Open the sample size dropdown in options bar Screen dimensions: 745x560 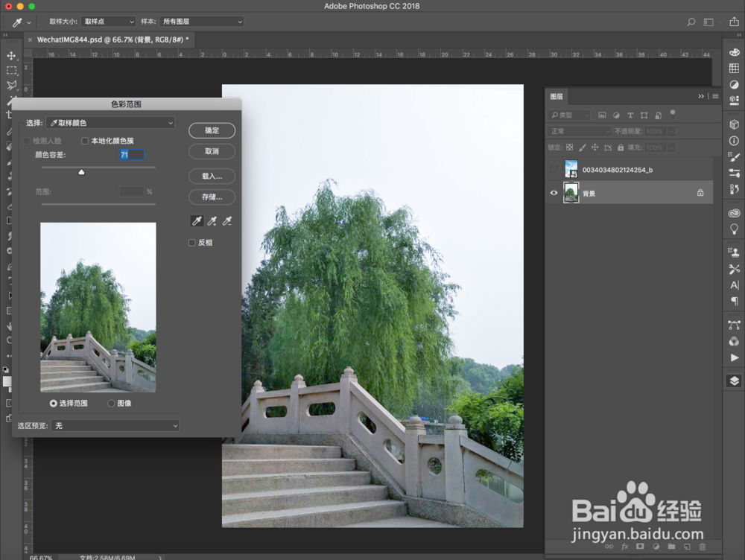pyautogui.click(x=107, y=22)
